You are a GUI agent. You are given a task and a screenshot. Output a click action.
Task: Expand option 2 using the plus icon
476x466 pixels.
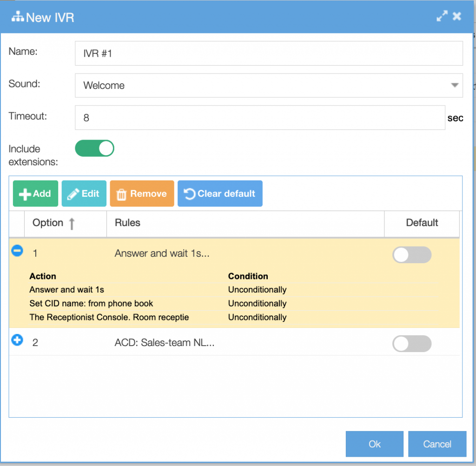[x=17, y=340]
